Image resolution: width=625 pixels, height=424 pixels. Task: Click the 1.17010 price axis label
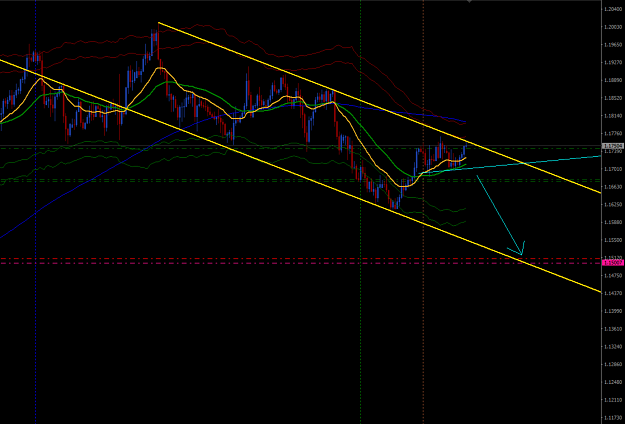coord(613,169)
